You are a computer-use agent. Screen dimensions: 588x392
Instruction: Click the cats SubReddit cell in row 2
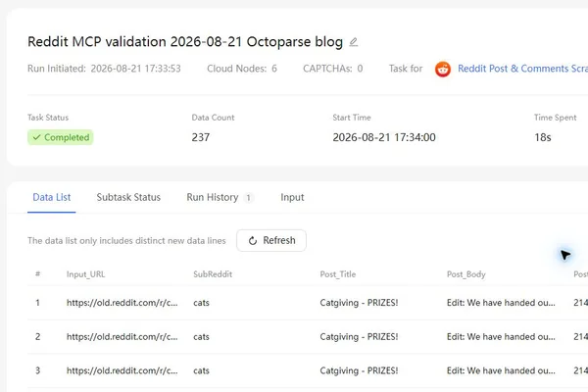[201, 337]
